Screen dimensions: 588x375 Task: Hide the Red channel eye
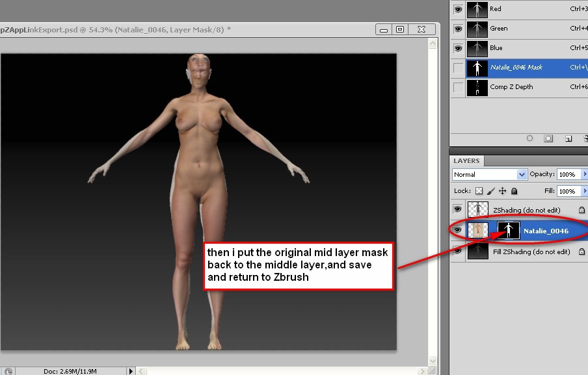pyautogui.click(x=458, y=9)
